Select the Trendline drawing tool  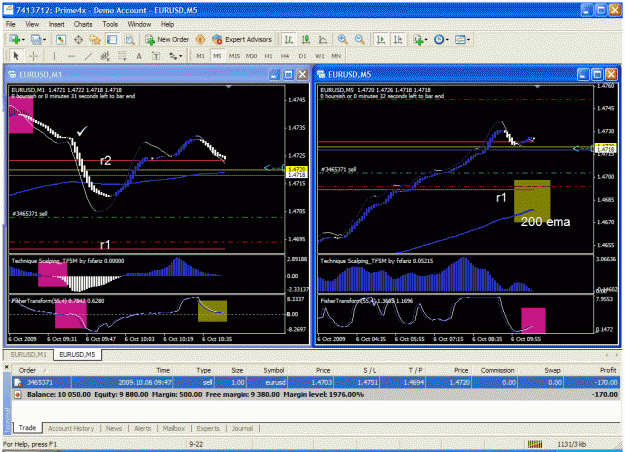(x=88, y=56)
